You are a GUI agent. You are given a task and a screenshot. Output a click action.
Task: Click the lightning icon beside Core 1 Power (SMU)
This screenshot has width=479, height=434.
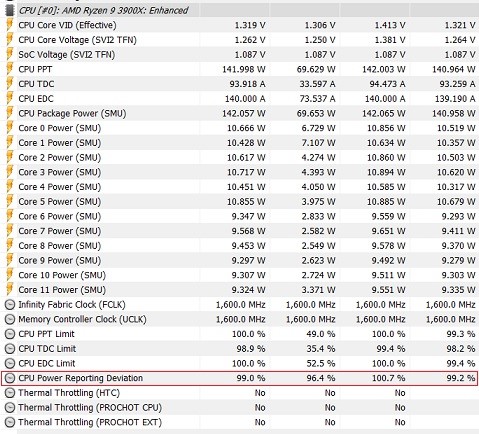pyautogui.click(x=10, y=143)
